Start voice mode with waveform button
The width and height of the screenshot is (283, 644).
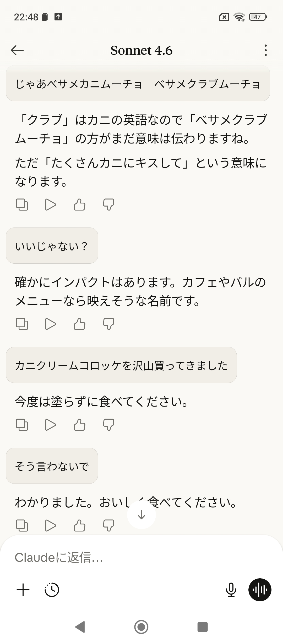(260, 590)
